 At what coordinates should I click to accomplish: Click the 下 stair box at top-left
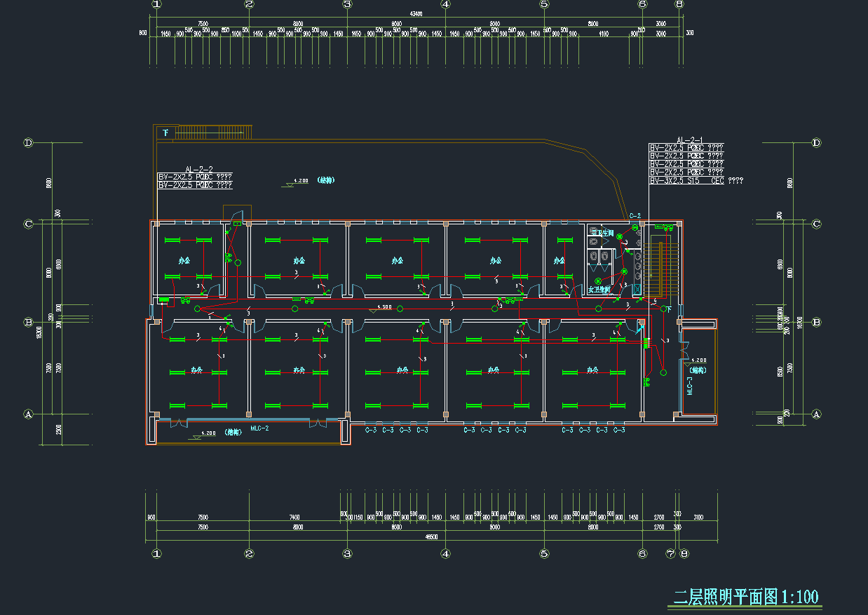click(166, 132)
